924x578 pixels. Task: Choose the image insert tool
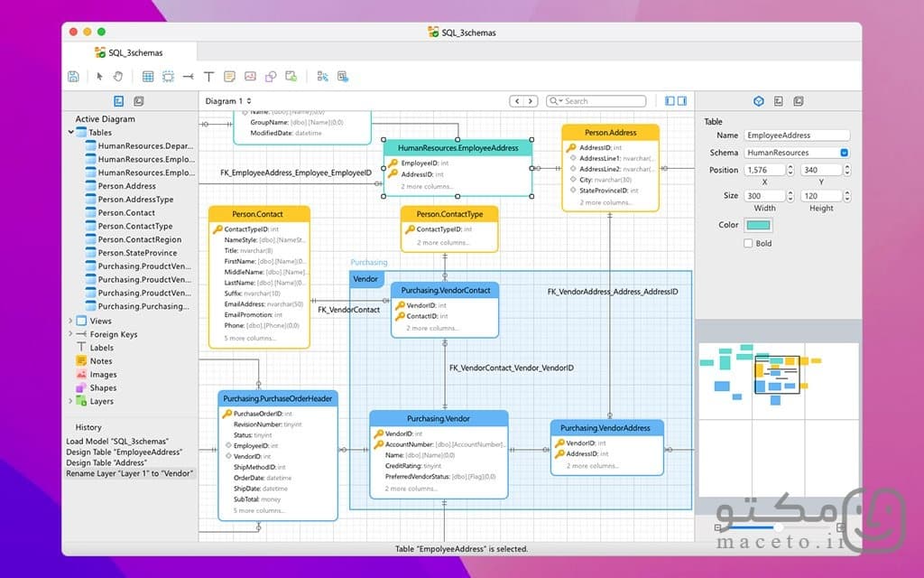[x=250, y=76]
